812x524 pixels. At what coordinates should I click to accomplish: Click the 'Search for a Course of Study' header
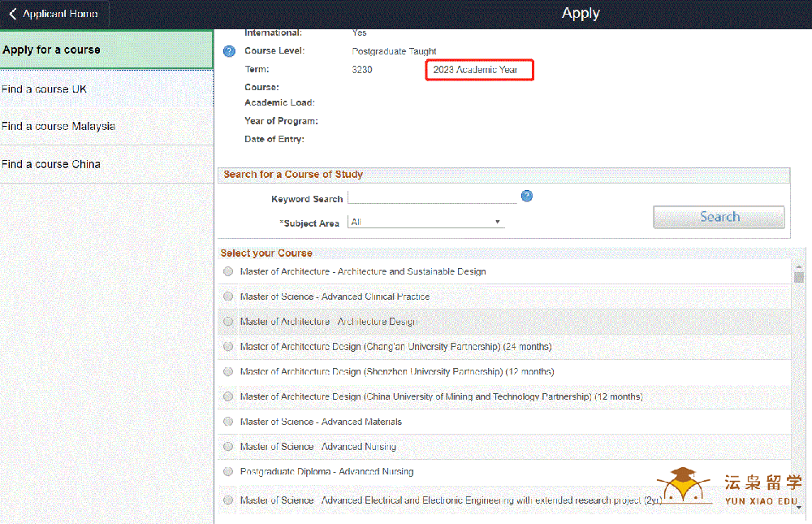coord(293,174)
